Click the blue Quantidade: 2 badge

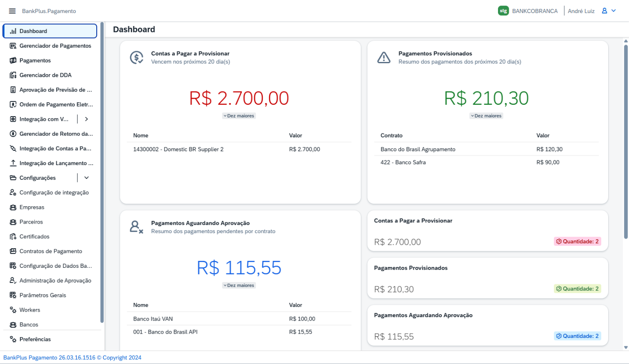click(x=577, y=336)
